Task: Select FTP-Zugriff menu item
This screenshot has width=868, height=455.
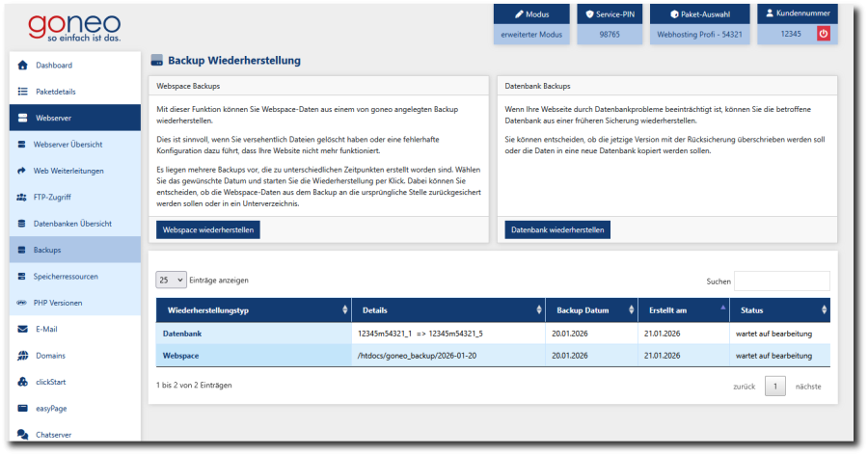Action: 74,197
